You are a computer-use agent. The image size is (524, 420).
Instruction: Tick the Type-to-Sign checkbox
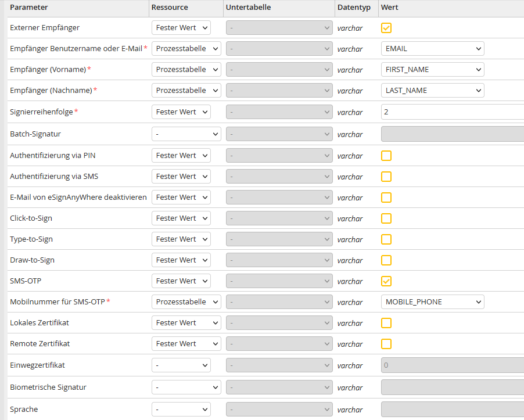[x=386, y=239]
